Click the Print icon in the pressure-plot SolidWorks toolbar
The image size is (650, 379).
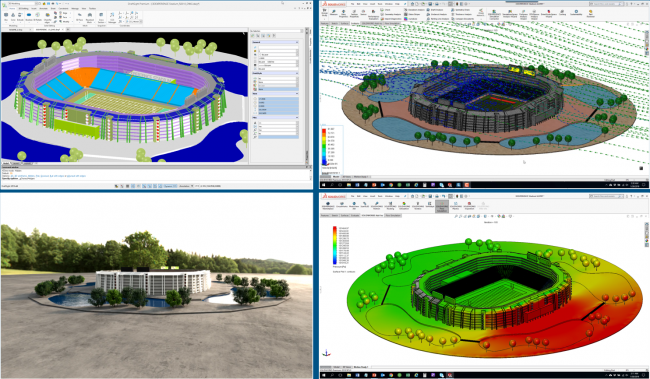pos(437,196)
